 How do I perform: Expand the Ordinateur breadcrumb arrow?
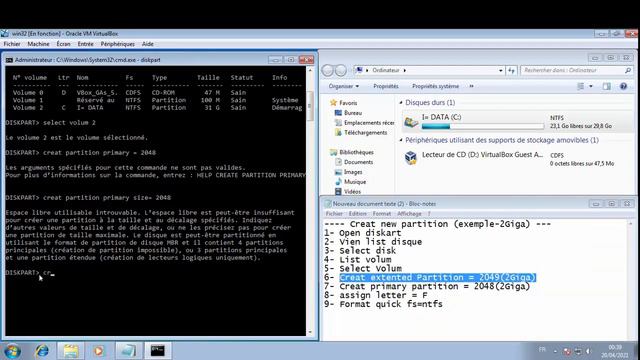404,70
